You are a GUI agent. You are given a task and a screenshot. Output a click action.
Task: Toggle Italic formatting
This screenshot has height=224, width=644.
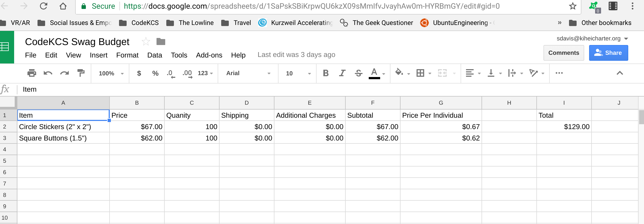pos(342,73)
